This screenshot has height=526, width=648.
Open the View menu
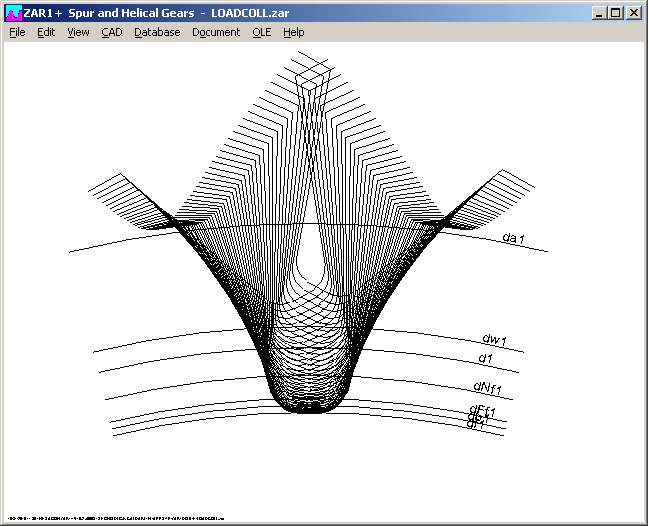[x=78, y=32]
